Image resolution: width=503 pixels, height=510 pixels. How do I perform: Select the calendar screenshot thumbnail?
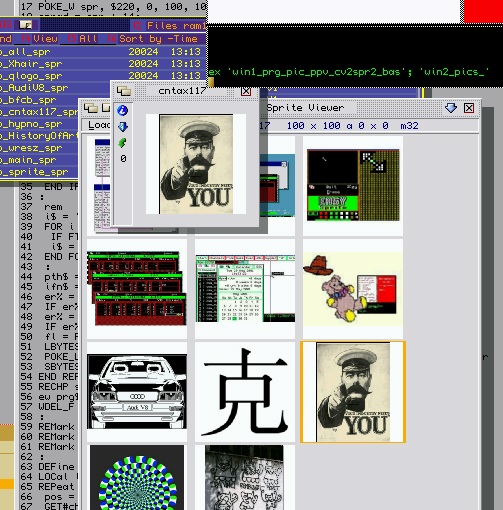245,289
